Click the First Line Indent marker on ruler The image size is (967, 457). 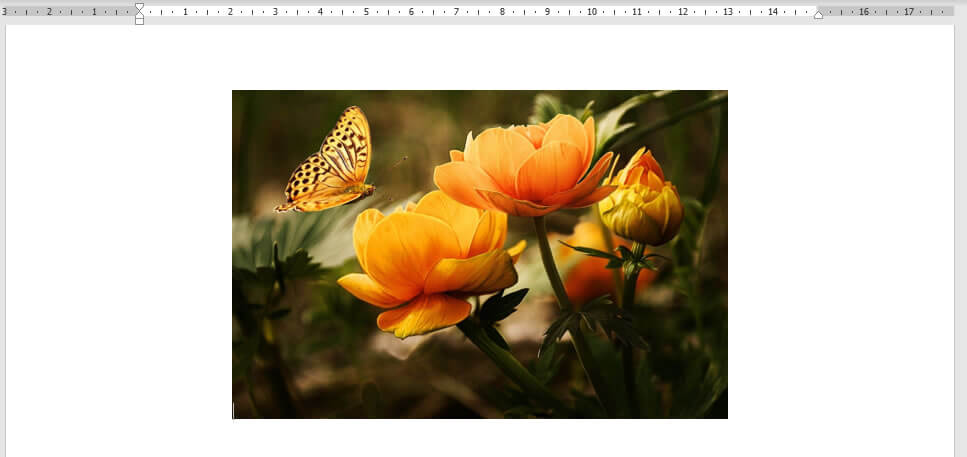point(139,7)
